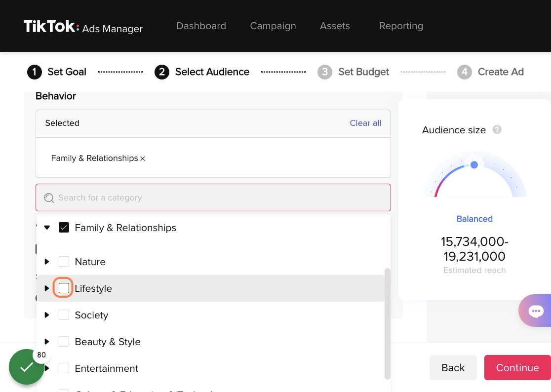Click the TikTok Ads Manager logo
This screenshot has height=392, width=551.
(83, 27)
